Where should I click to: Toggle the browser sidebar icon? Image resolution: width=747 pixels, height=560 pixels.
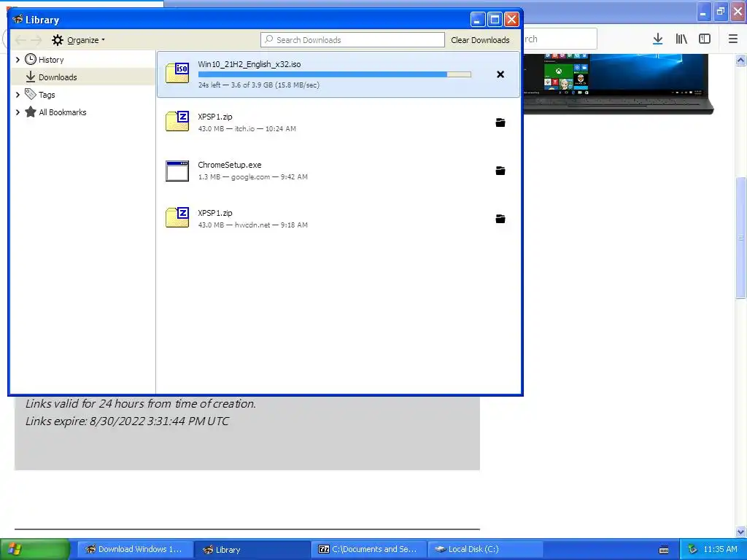(705, 39)
